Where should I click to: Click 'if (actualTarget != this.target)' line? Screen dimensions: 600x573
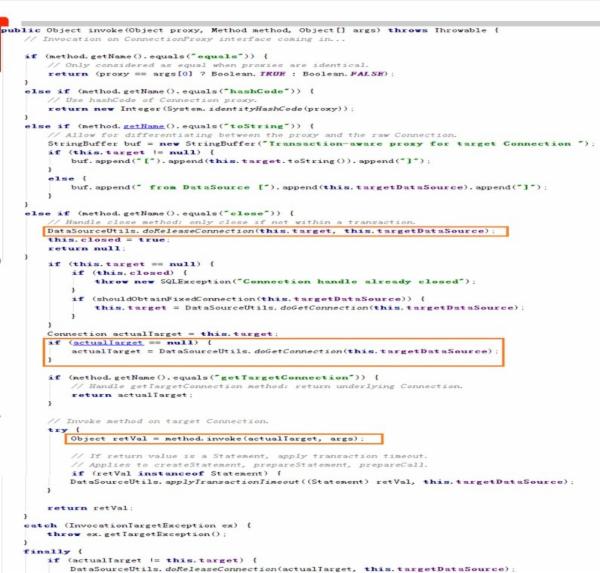pyautogui.click(x=152, y=560)
